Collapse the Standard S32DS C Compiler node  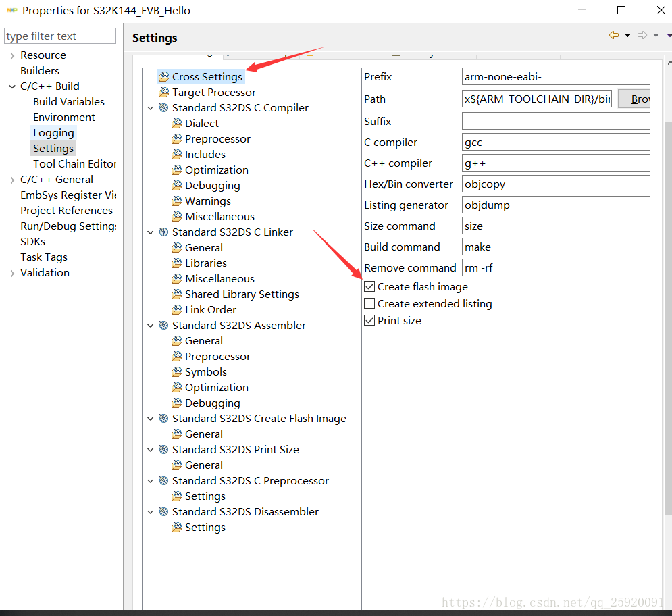coord(151,108)
